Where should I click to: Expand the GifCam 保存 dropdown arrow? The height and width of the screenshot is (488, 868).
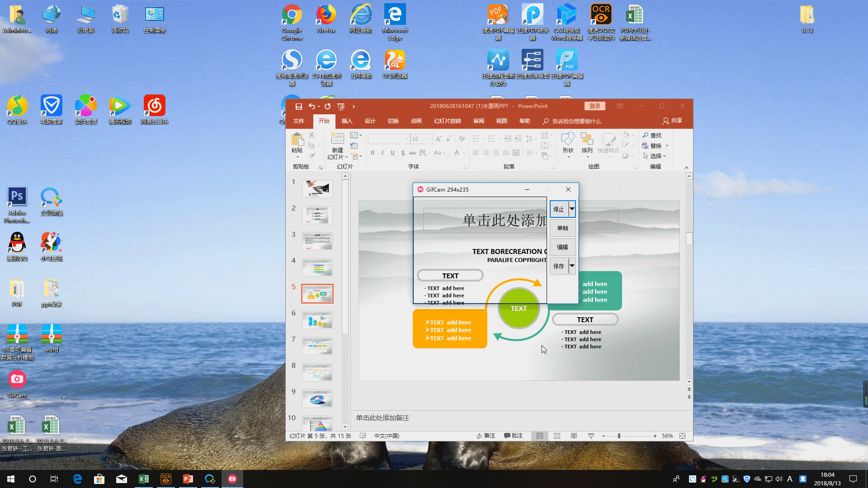(572, 266)
